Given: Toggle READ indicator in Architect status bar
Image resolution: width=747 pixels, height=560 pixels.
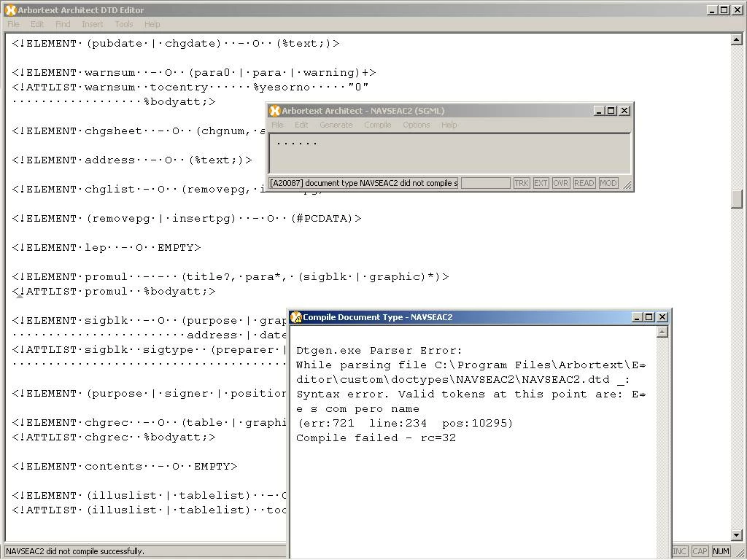Looking at the screenshot, I should [584, 183].
